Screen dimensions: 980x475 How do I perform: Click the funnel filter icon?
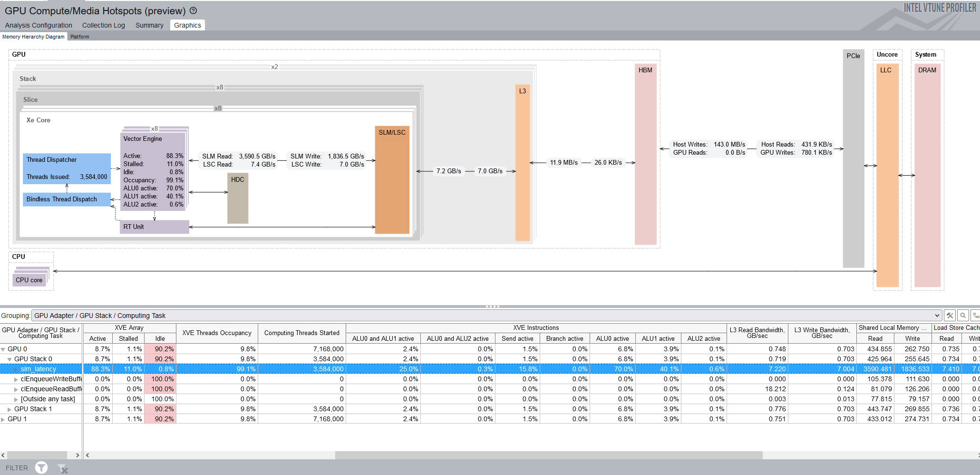point(41,468)
